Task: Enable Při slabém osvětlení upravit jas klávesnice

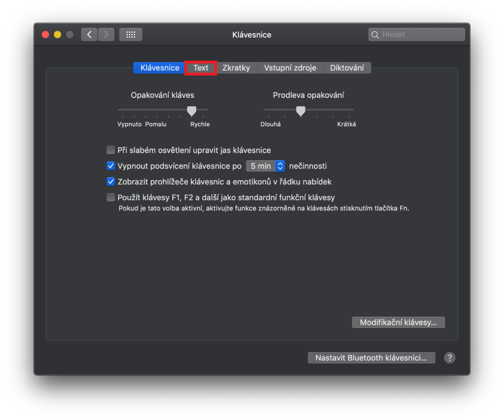Action: [110, 150]
